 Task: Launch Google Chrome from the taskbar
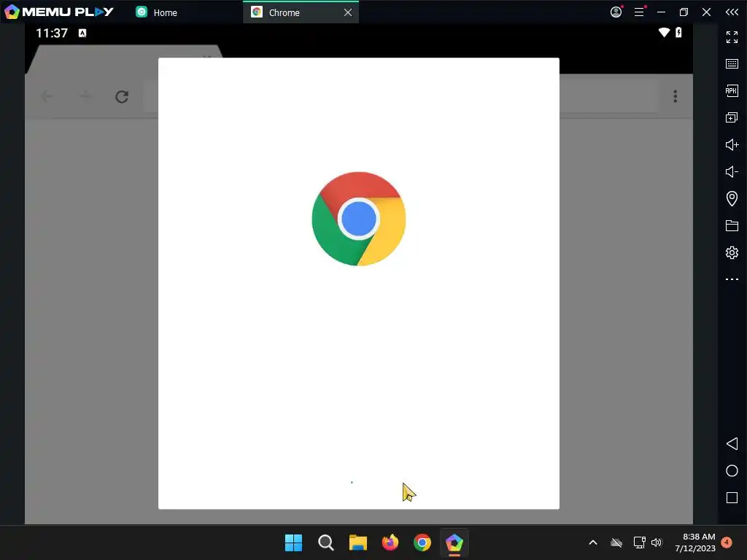422,542
